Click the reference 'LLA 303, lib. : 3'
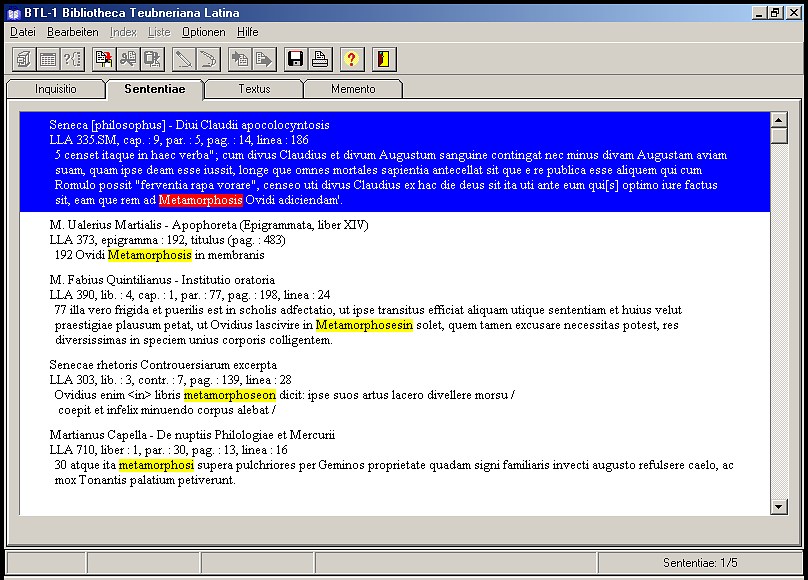Screen dimensions: 808x580 (171, 380)
